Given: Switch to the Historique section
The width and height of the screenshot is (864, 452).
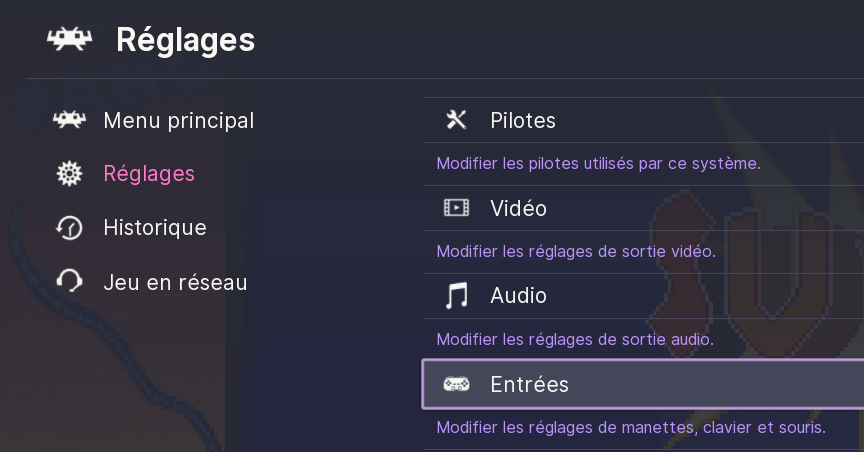Looking at the screenshot, I should pos(155,228).
